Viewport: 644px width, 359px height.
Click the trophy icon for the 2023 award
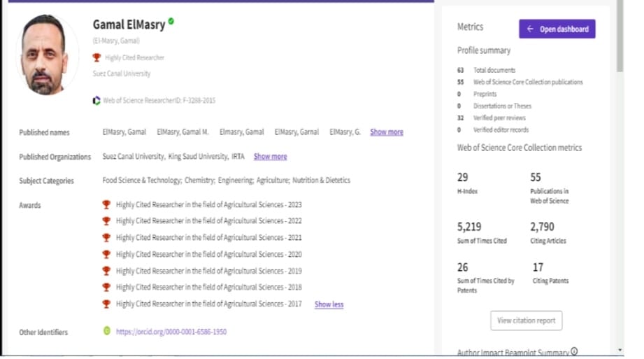click(x=106, y=204)
